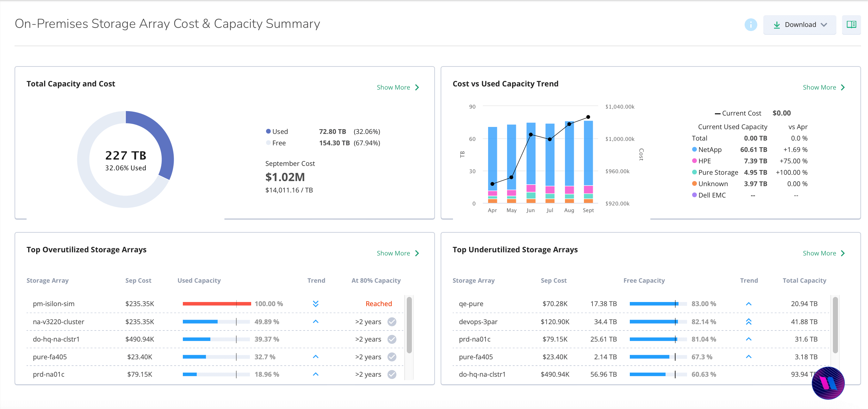Click the up trend arrow for underutilized prd-na01c
Image resolution: width=868 pixels, height=409 pixels.
[748, 339]
